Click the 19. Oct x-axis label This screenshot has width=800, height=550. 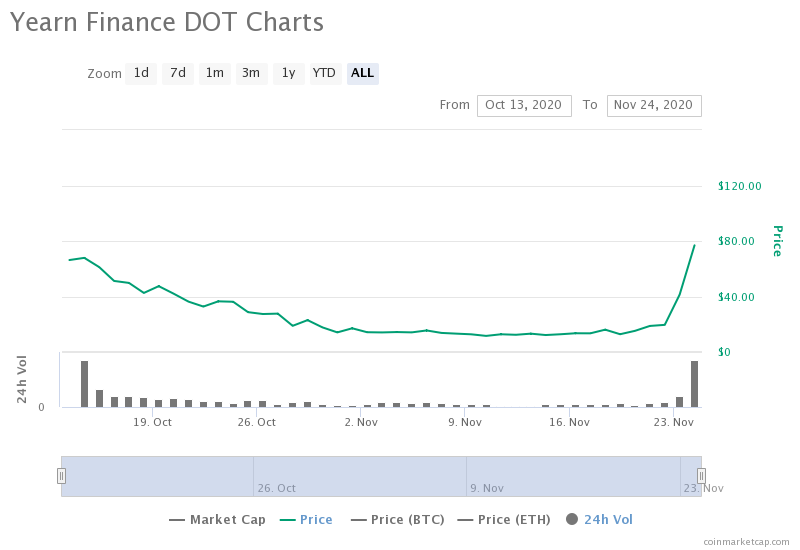click(x=153, y=422)
